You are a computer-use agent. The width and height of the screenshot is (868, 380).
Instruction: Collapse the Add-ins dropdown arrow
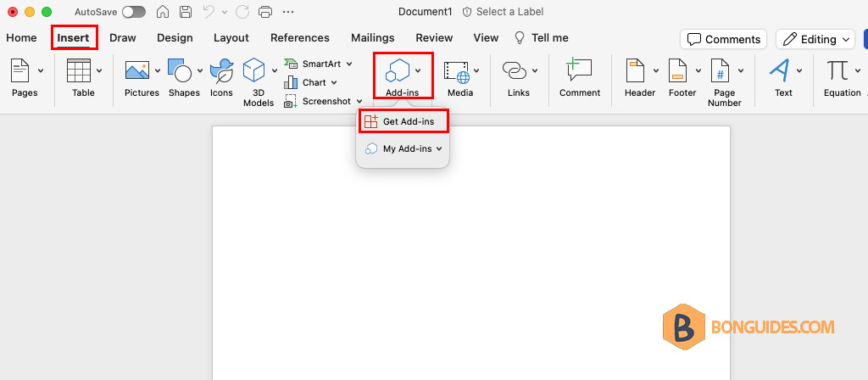[419, 70]
